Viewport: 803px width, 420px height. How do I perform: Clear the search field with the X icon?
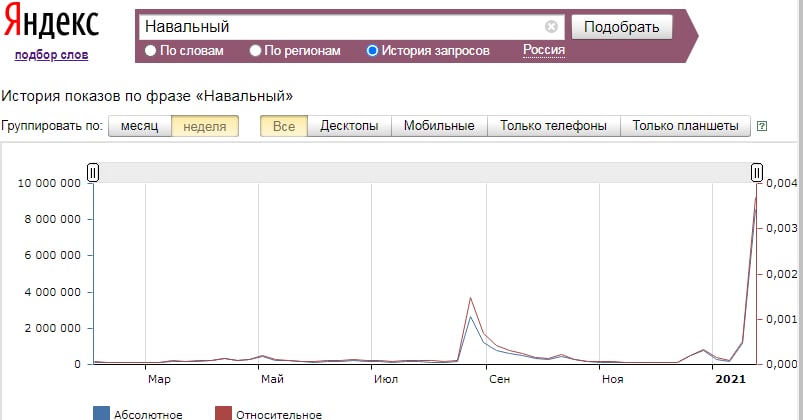(551, 27)
